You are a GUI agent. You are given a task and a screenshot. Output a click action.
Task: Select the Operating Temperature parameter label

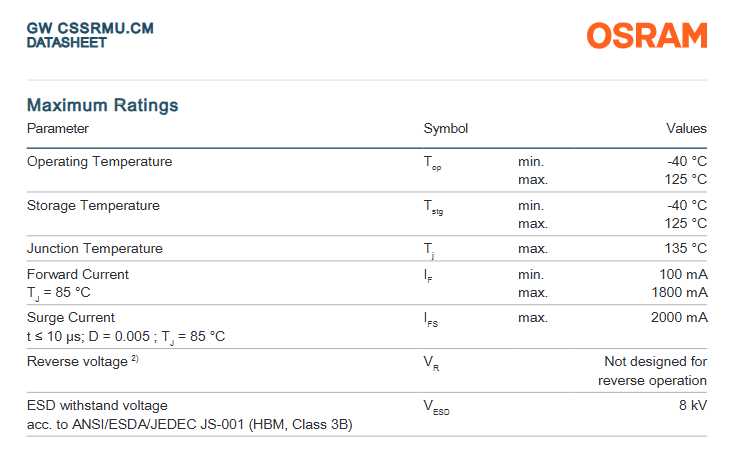[99, 162]
